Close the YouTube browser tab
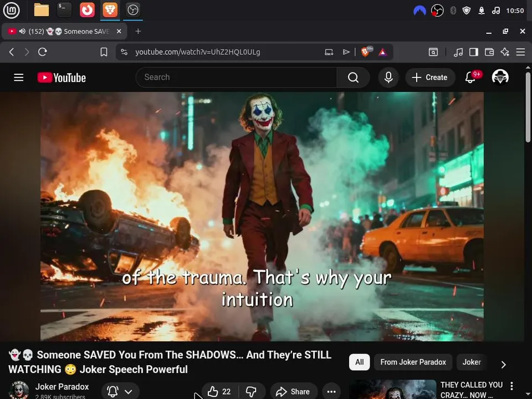This screenshot has height=399, width=532. pos(119,31)
